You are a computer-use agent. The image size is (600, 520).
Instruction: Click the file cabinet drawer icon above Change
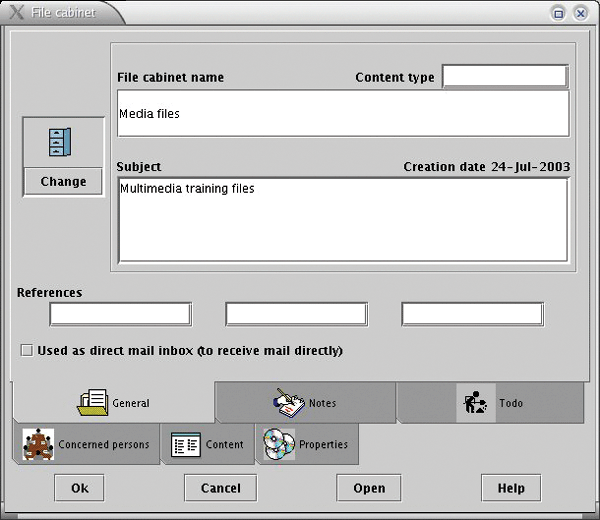pyautogui.click(x=63, y=143)
